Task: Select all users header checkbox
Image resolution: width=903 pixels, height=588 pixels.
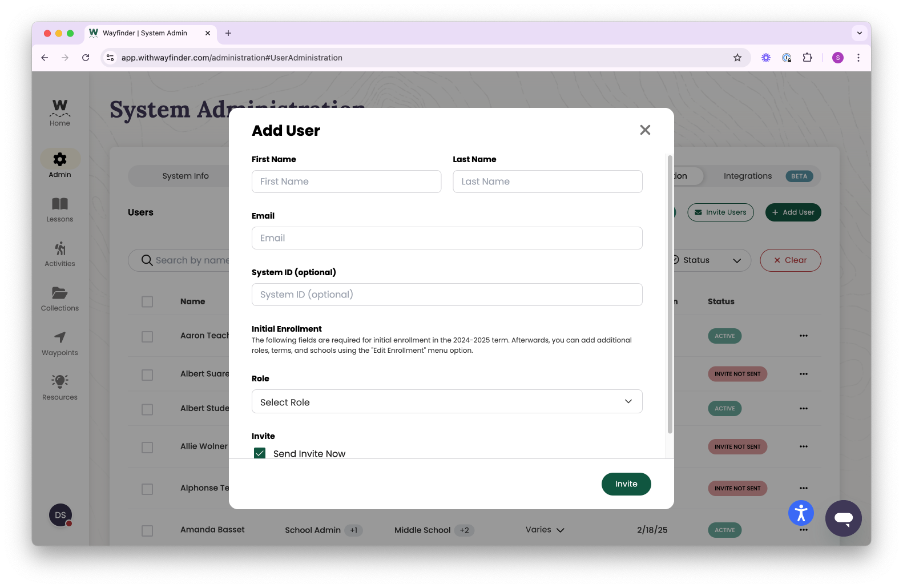Action: 147,301
